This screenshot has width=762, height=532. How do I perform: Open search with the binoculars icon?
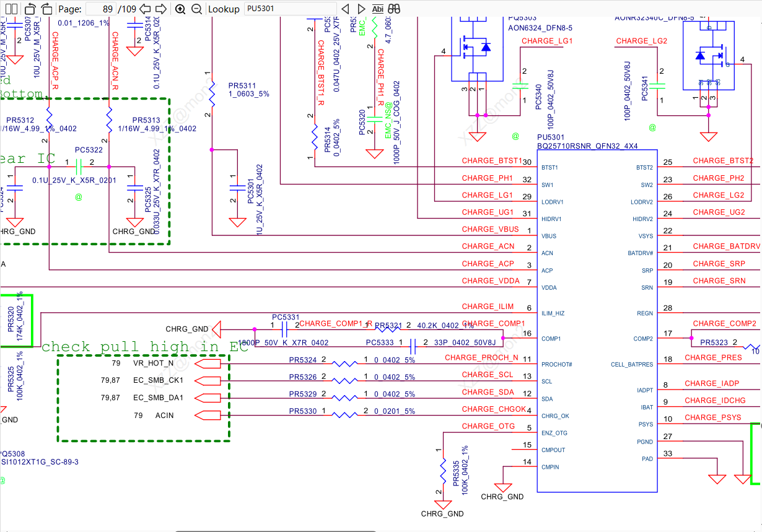point(394,9)
